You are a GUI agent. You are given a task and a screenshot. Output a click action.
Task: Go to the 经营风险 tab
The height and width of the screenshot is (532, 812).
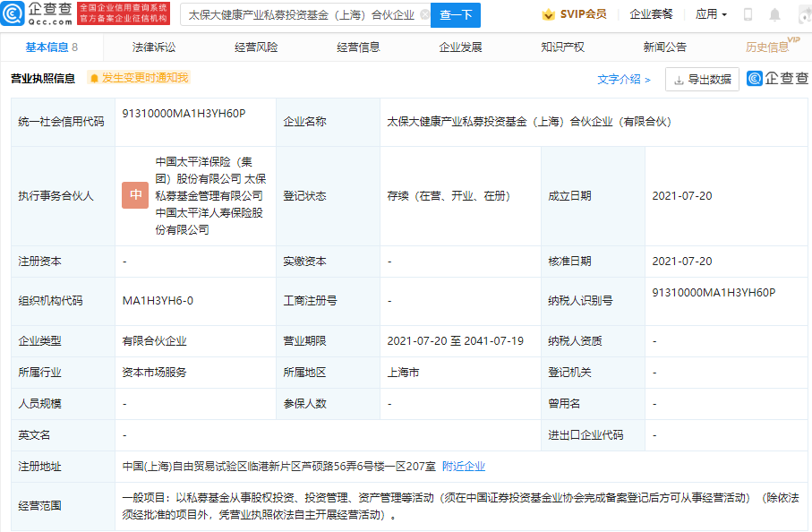click(256, 47)
